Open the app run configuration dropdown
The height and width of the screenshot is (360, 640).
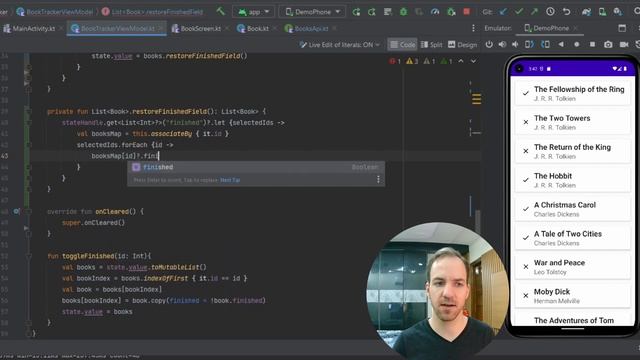[253, 12]
